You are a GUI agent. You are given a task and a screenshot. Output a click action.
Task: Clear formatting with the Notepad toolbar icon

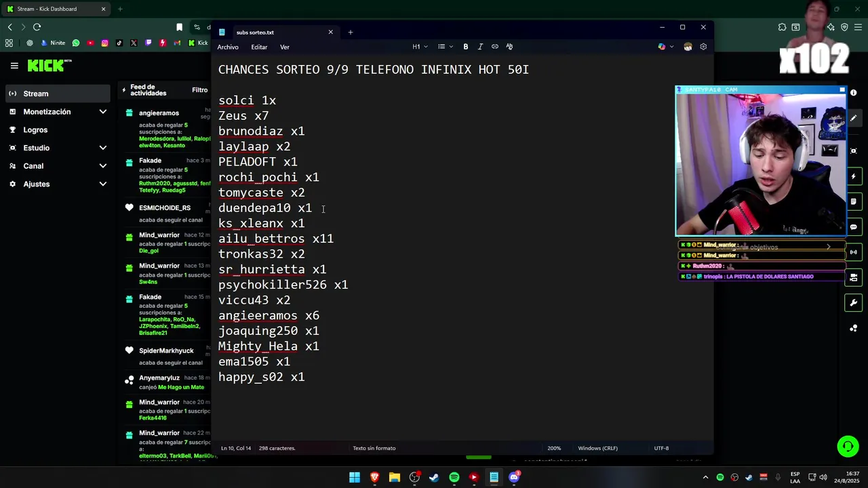509,47
